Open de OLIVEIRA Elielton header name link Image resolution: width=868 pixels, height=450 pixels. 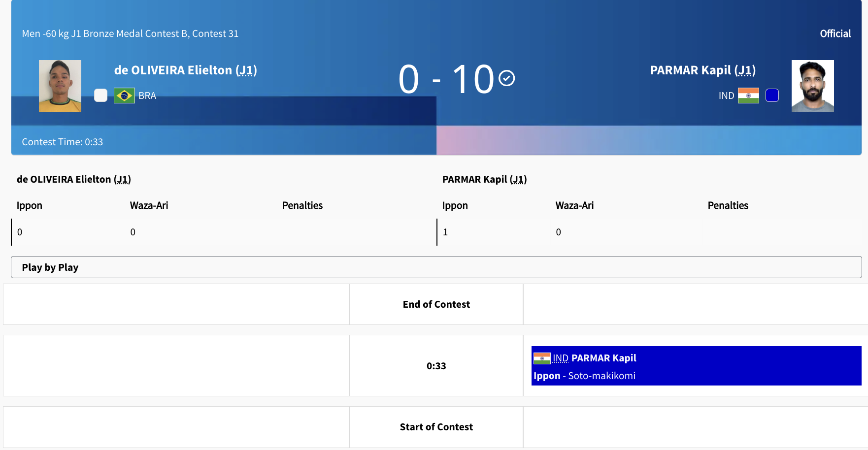pos(185,70)
